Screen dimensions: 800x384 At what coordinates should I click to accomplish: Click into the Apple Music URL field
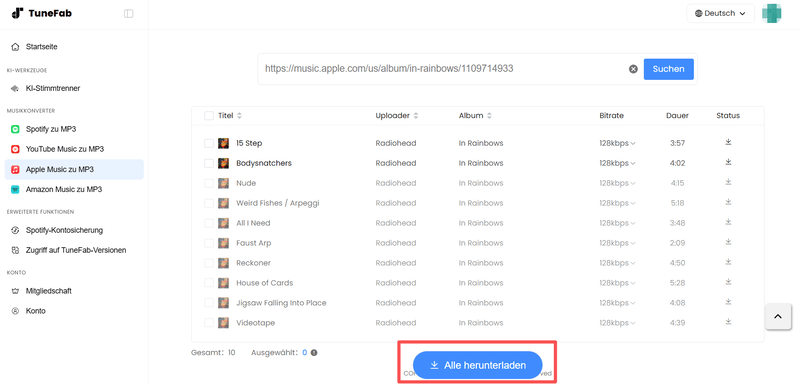click(x=444, y=69)
